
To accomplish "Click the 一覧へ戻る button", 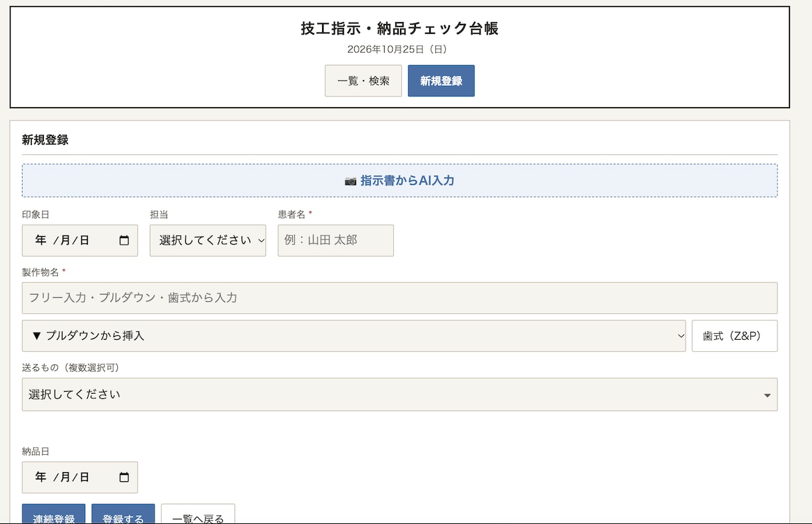I will 198,513.
